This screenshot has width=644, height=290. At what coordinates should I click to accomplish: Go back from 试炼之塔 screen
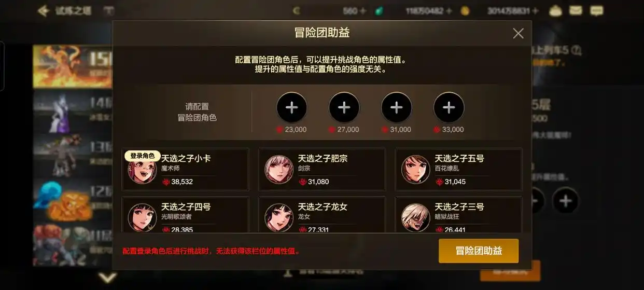[44, 10]
